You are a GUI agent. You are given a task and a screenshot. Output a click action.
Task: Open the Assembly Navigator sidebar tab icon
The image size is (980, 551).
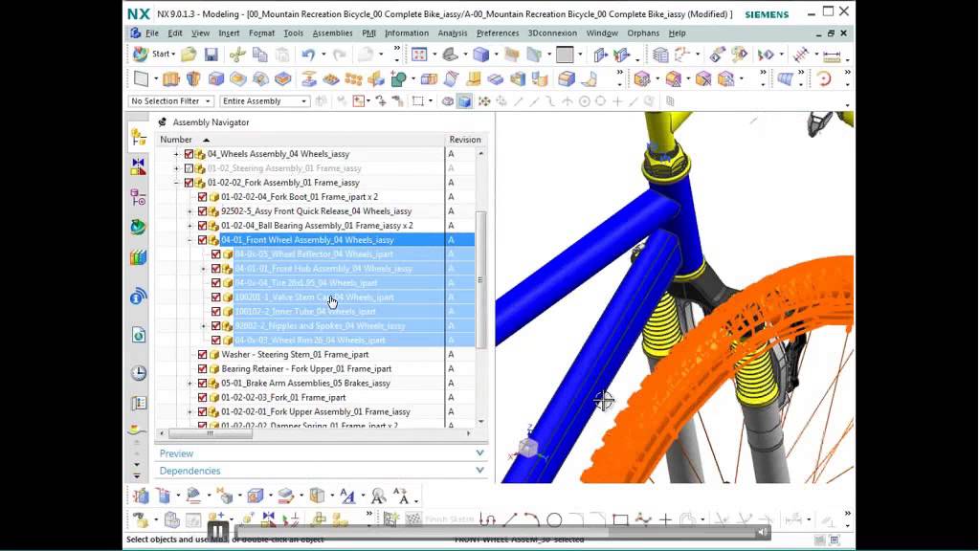[x=138, y=137]
